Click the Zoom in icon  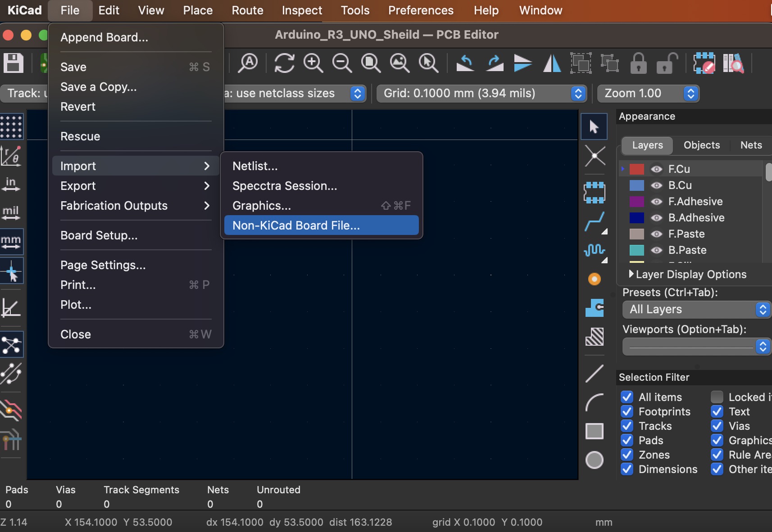(313, 63)
